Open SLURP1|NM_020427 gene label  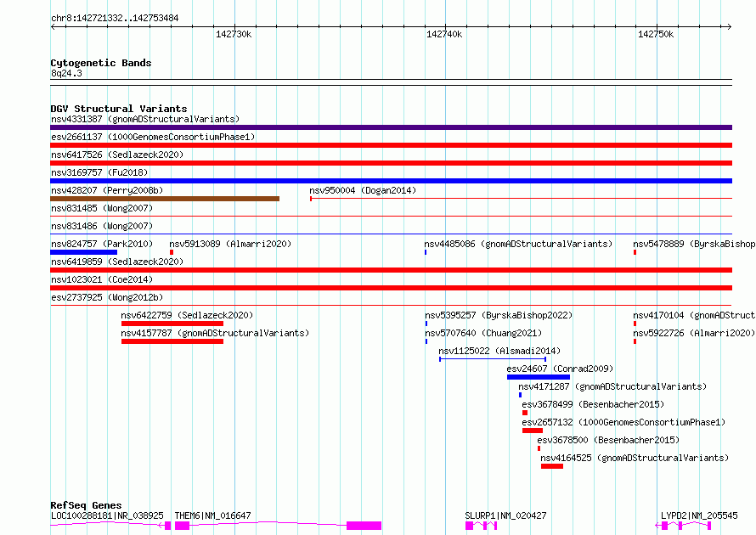pos(505,515)
